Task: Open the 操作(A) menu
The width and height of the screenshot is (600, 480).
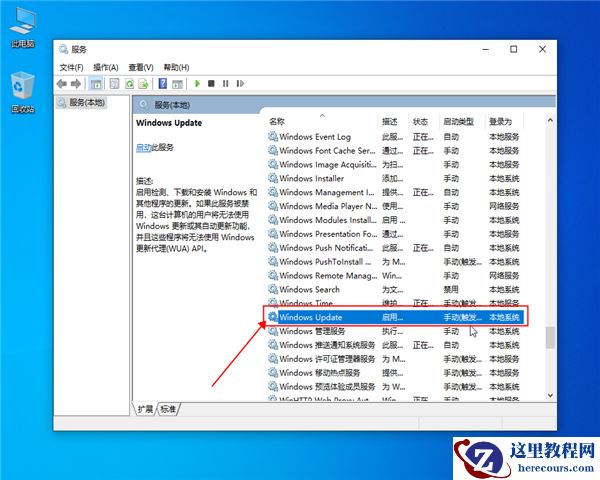Action: (106, 67)
